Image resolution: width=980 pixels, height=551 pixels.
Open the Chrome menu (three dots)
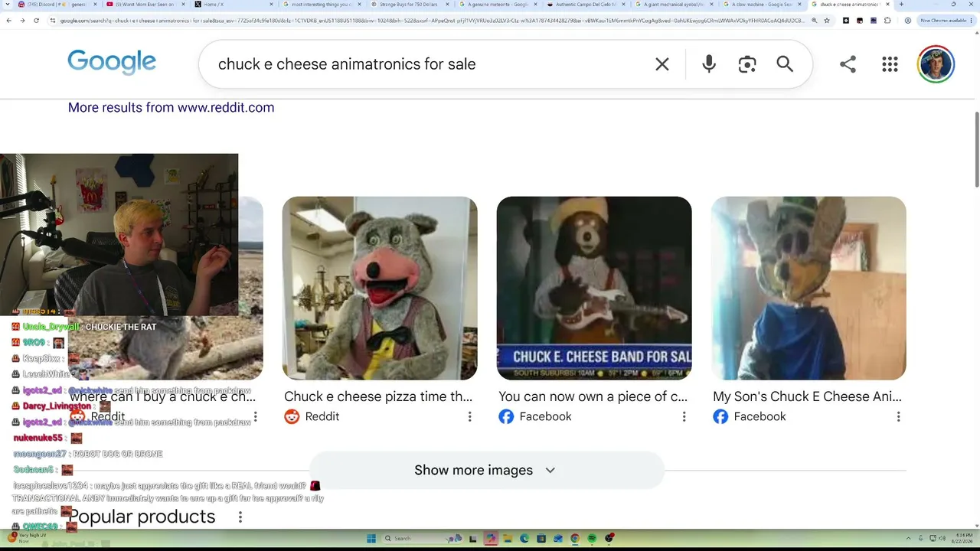(x=972, y=20)
